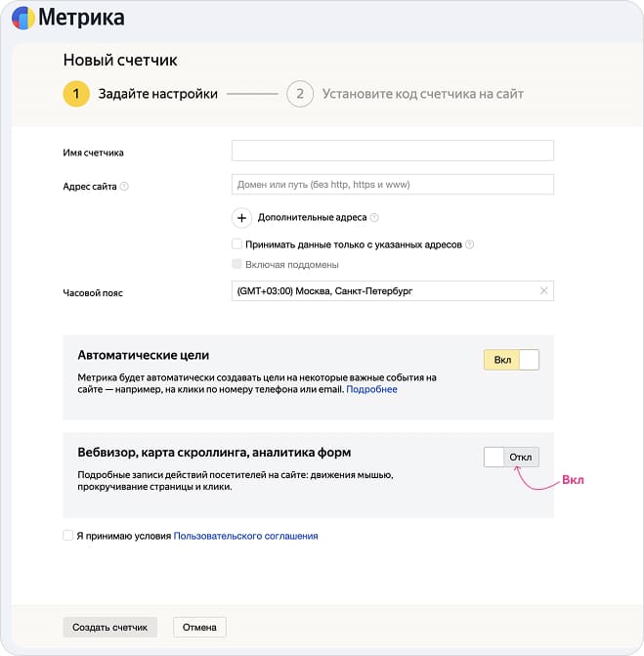The width and height of the screenshot is (644, 656).
Task: Click the plus icon for additional addresses
Action: [242, 218]
